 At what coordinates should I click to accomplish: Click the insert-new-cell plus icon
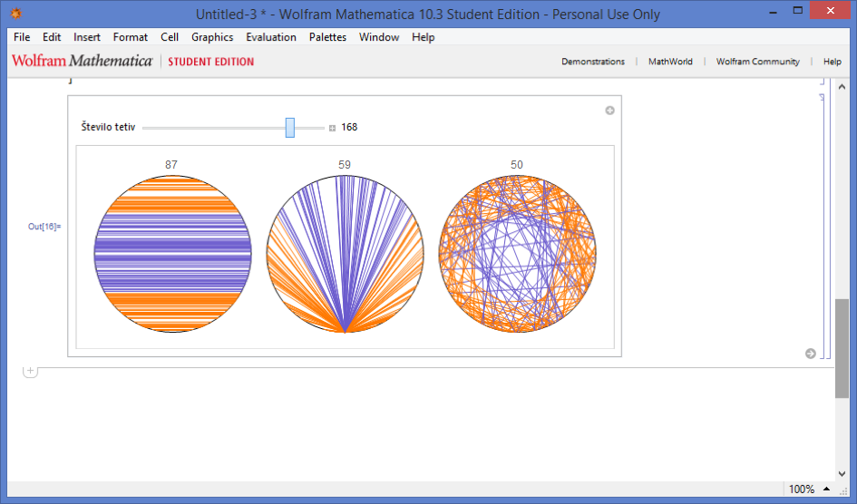click(30, 371)
